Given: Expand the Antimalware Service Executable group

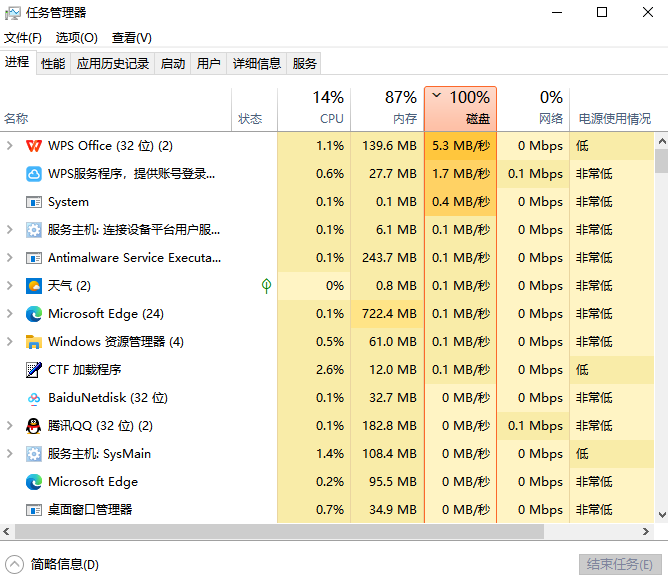Looking at the screenshot, I should point(9,258).
